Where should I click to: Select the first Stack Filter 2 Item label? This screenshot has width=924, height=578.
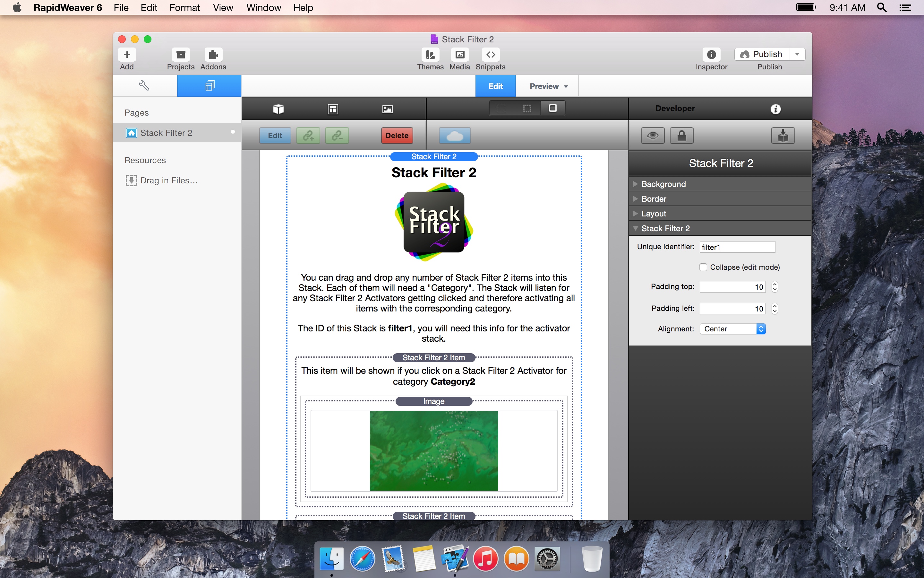434,357
